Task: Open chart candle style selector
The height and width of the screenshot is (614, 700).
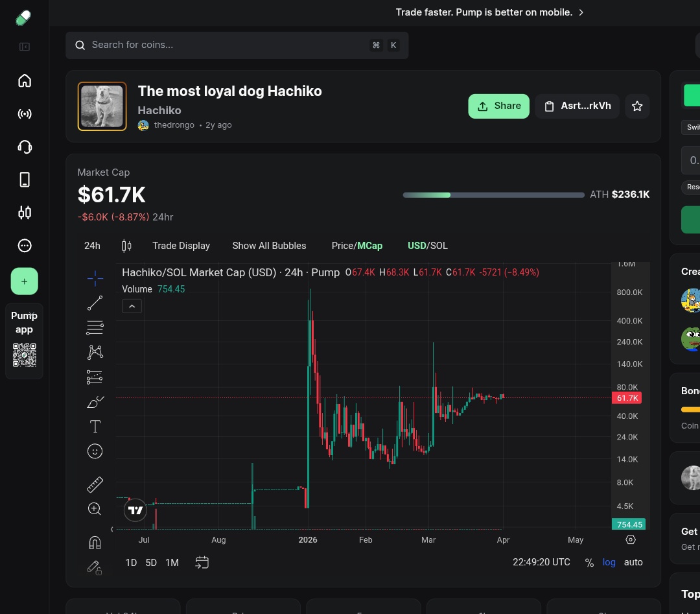Action: coord(127,246)
